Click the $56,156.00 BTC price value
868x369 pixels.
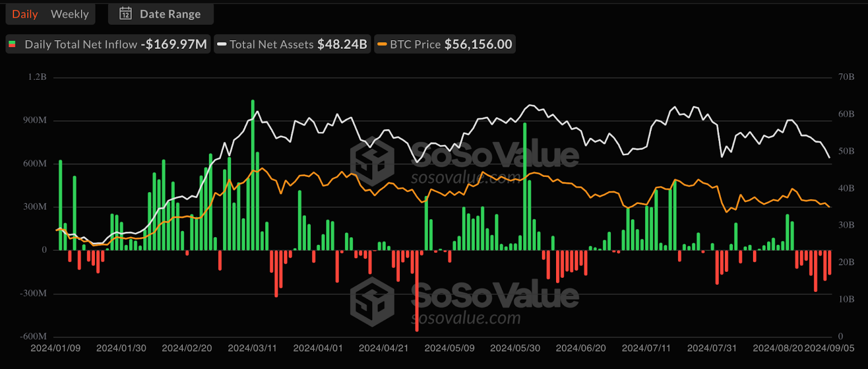(478, 44)
